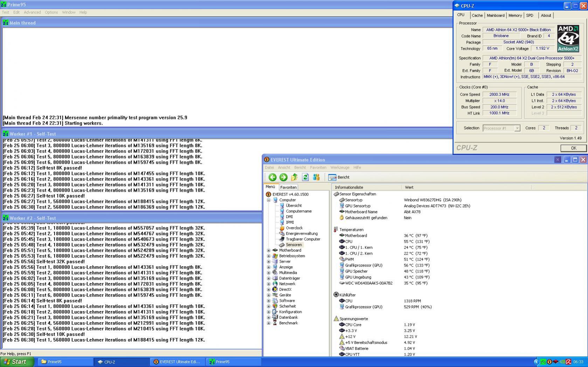Go back with EVEREST green left arrow
Screen dimensions: 588x367
[x=272, y=177]
